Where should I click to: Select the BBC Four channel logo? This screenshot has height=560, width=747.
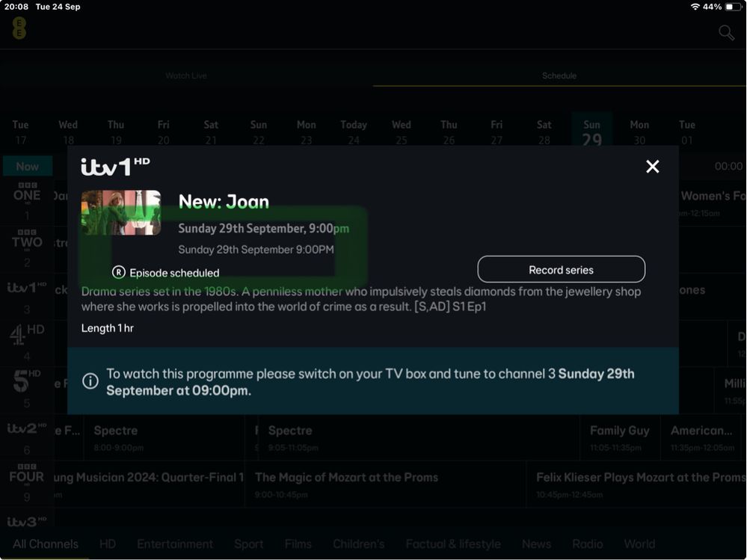[27, 476]
